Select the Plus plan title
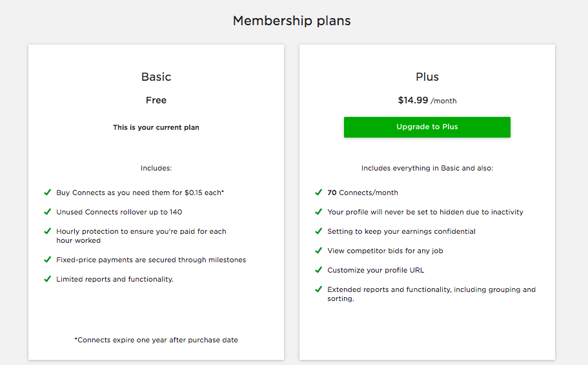The width and height of the screenshot is (588, 365). (427, 77)
